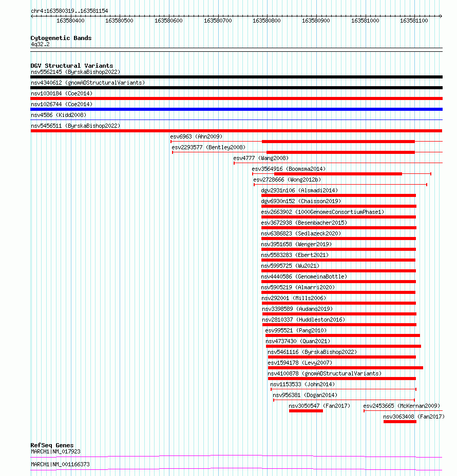Click ruler position 163580400
The image size is (457, 476).
tap(70, 21)
